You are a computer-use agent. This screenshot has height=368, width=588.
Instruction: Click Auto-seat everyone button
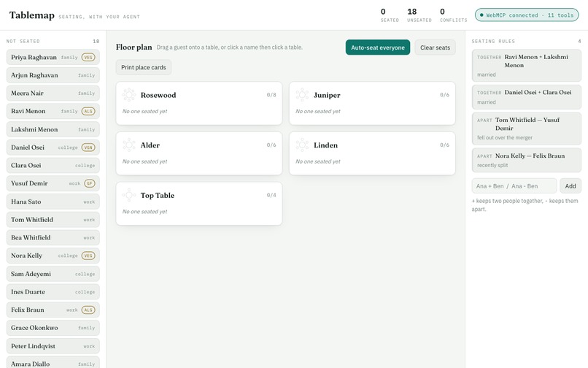pyautogui.click(x=378, y=47)
